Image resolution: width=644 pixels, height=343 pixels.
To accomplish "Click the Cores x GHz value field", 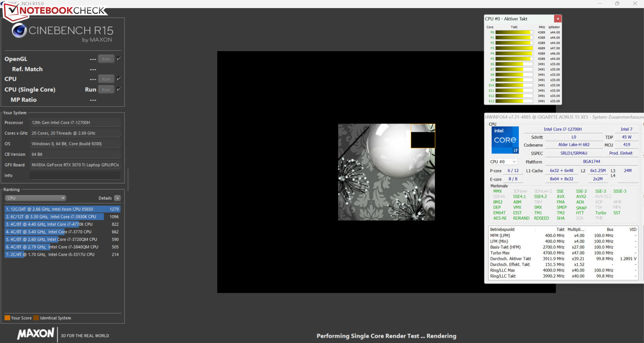I will click(75, 133).
